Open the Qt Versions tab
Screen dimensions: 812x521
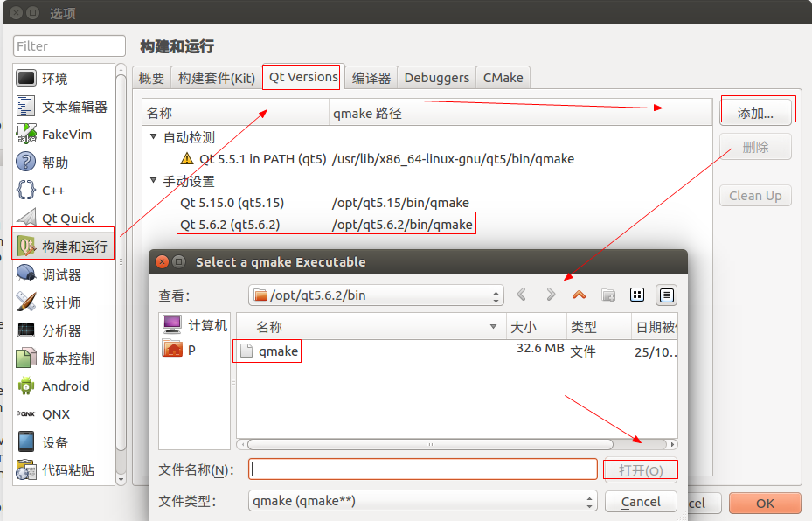tap(303, 77)
